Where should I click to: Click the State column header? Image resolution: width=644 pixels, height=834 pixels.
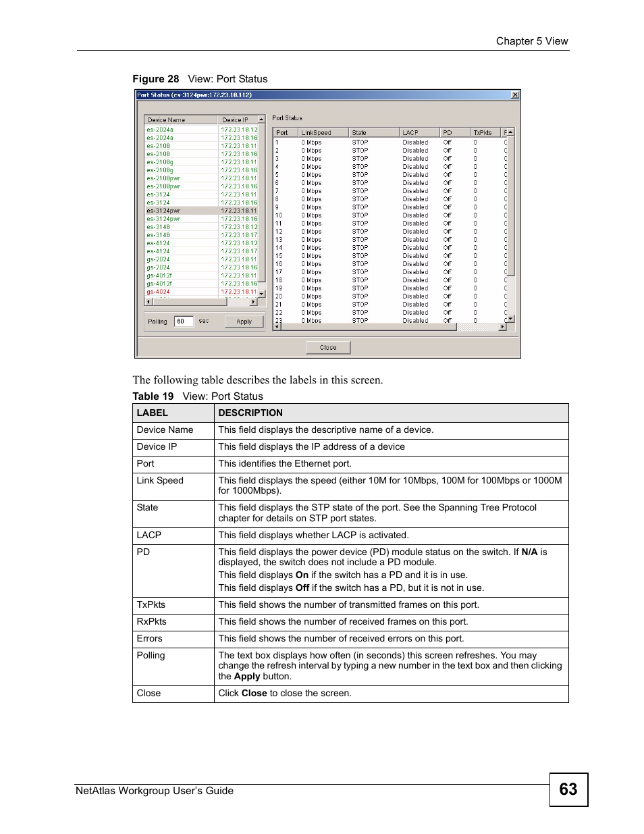coord(374,132)
